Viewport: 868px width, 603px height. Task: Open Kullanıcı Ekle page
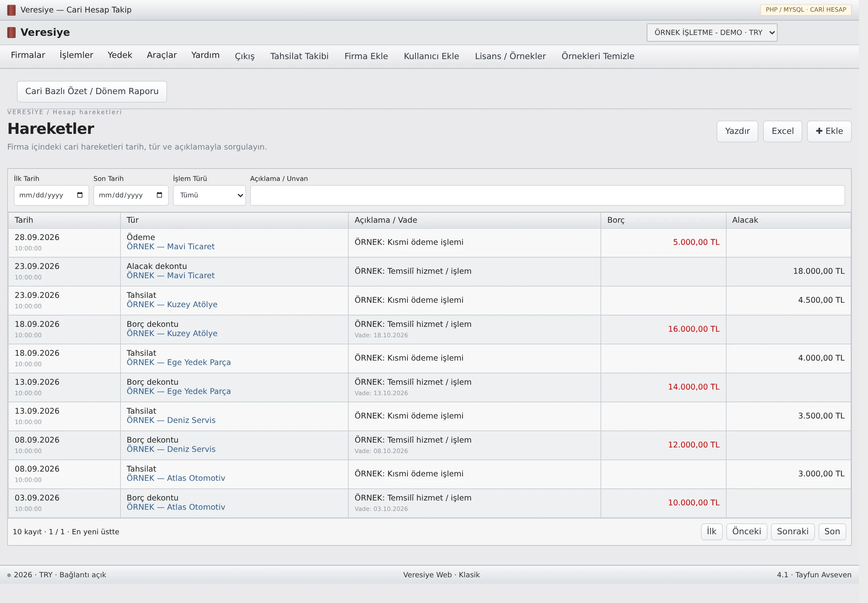432,56
